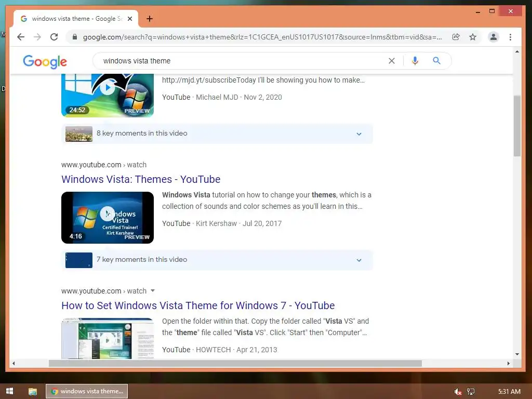
Task: Open a new tab with plus button
Action: click(x=149, y=19)
